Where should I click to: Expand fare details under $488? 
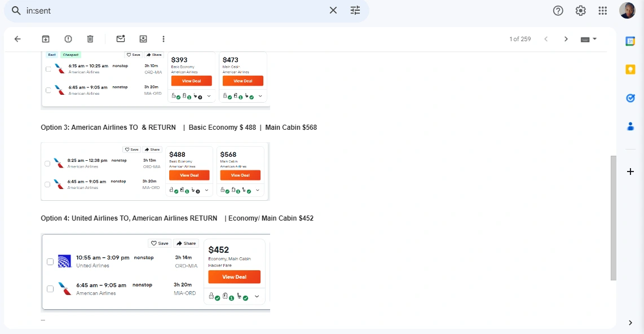point(206,190)
